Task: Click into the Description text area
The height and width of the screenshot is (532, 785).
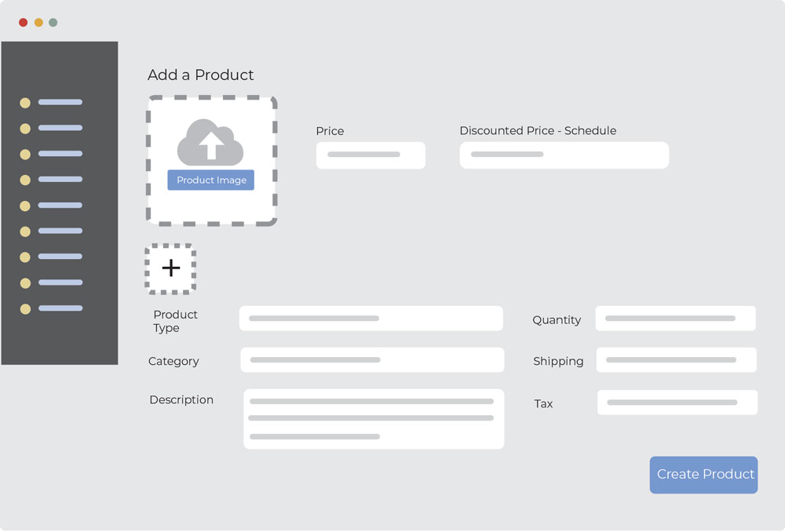Action: tap(374, 419)
